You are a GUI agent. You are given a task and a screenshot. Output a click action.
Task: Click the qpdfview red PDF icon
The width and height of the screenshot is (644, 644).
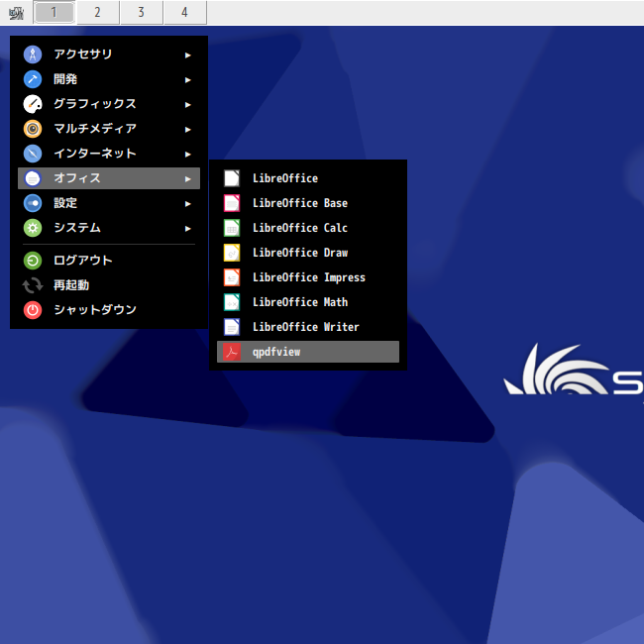[x=232, y=352]
